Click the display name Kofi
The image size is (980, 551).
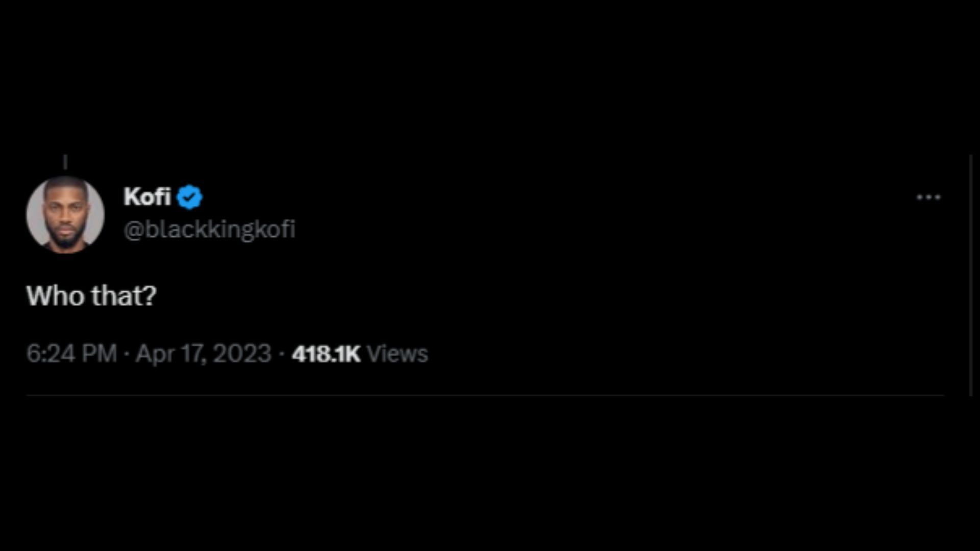[147, 196]
